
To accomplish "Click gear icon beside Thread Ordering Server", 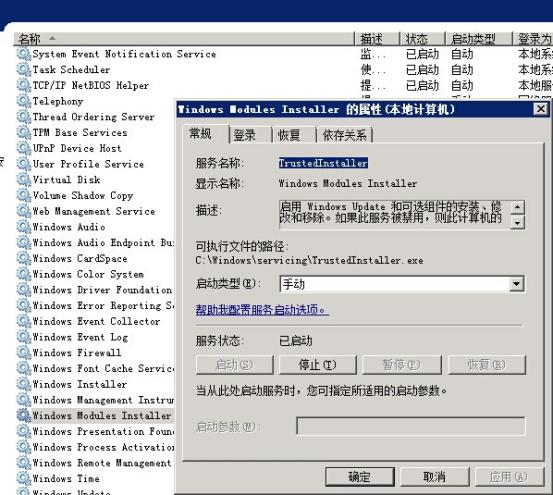I will 24,117.
